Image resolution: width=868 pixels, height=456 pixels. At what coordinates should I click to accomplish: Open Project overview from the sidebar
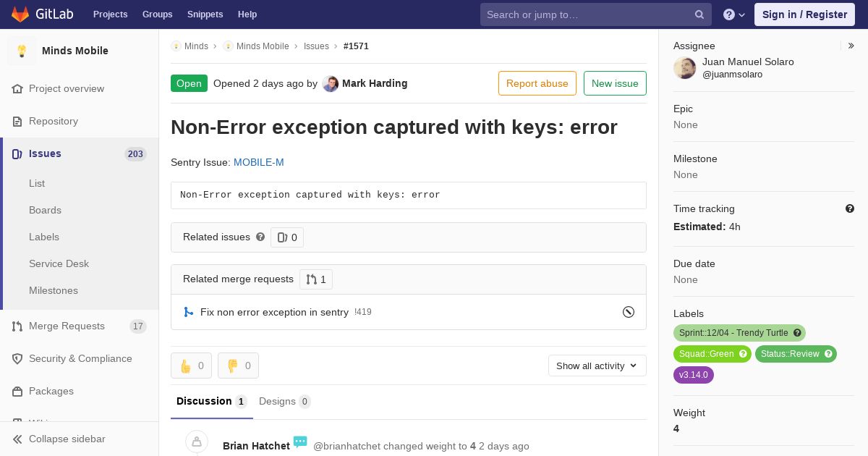[x=67, y=88]
